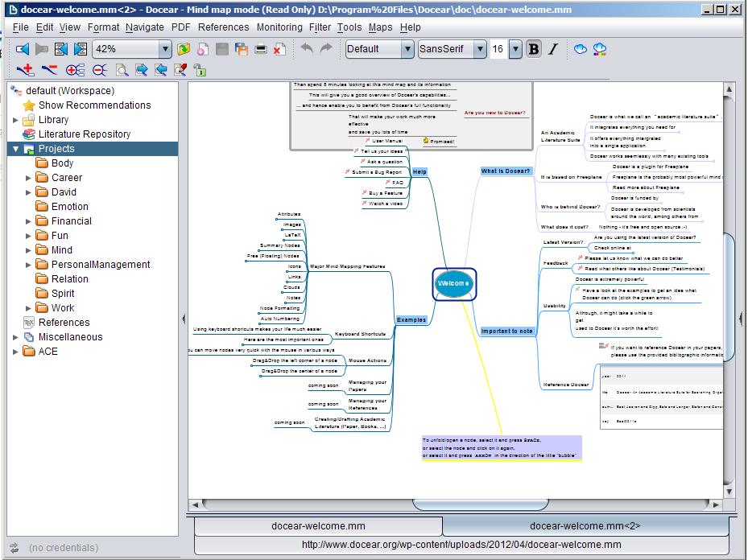Open Find using the magnifier page icon
This screenshot has height=560, width=748.
122,70
